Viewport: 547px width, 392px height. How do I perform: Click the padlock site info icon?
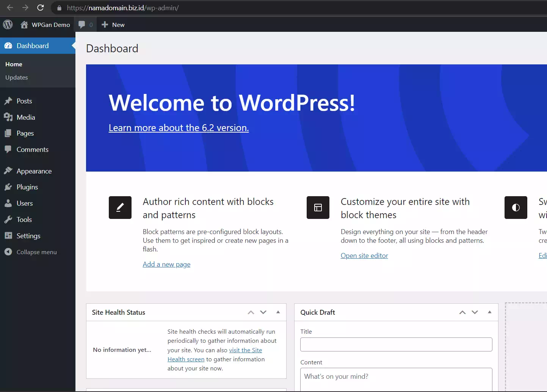click(x=59, y=8)
